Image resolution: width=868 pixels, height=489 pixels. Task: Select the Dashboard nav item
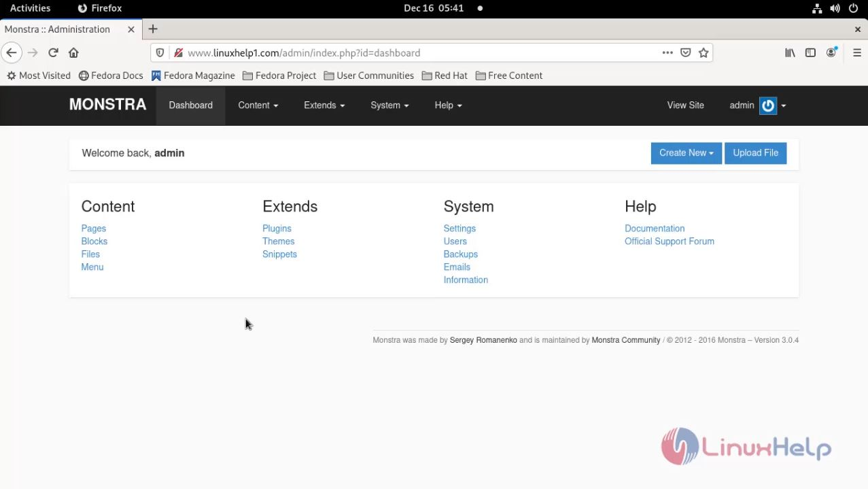pyautogui.click(x=190, y=105)
